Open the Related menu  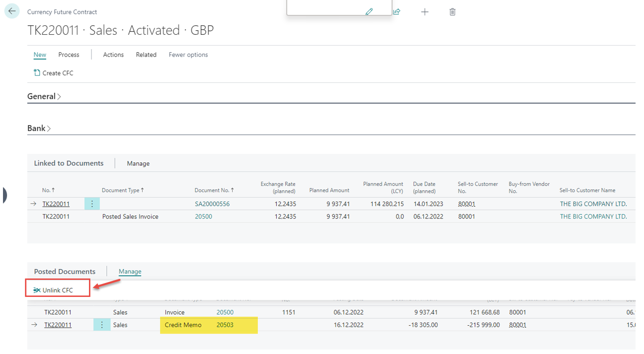(146, 55)
